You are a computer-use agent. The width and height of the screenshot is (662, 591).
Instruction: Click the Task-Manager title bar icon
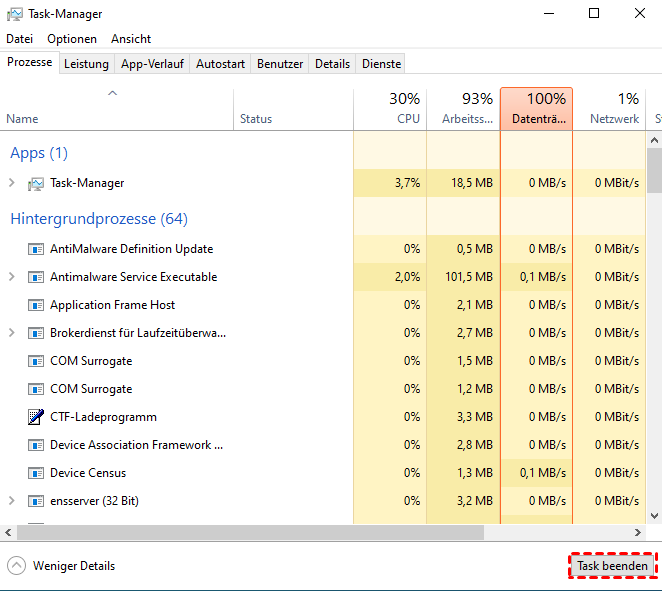tap(14, 14)
